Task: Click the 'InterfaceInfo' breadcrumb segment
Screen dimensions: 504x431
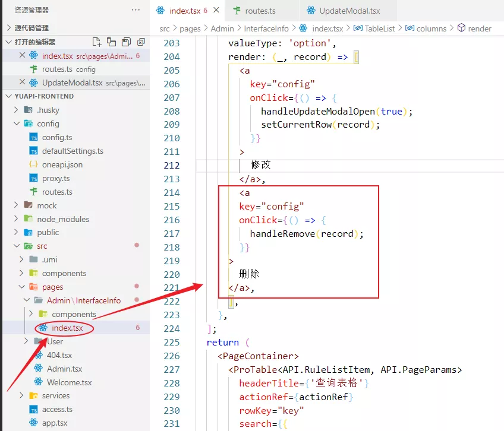Action: (266, 28)
